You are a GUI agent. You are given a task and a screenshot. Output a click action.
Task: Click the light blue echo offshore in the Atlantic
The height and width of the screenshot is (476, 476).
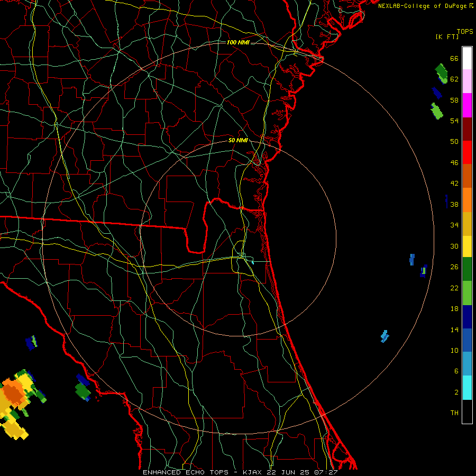coord(385,336)
